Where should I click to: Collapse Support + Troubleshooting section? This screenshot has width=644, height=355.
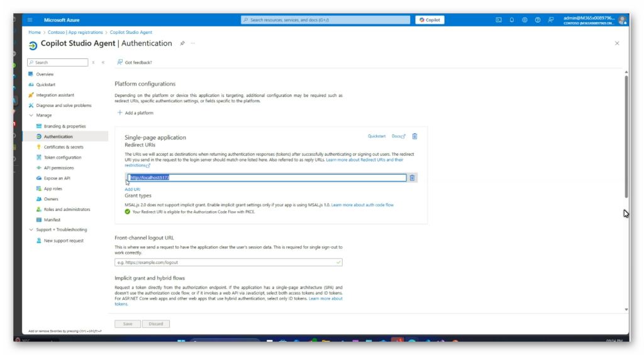tap(31, 230)
